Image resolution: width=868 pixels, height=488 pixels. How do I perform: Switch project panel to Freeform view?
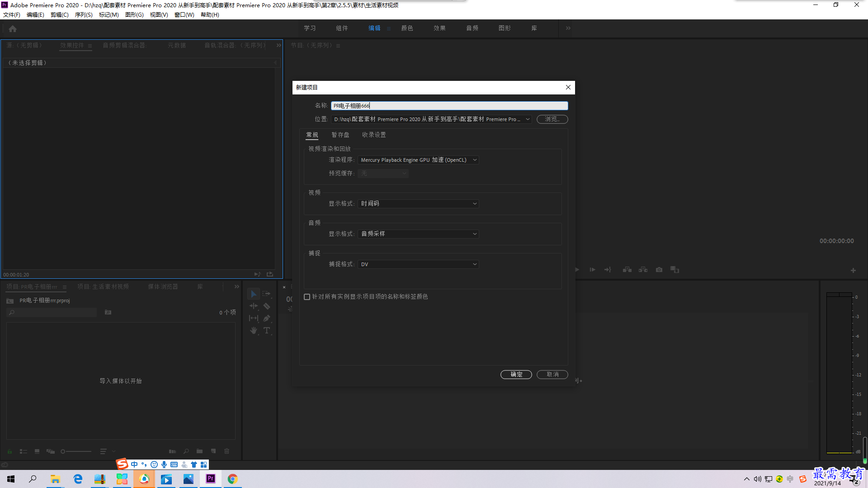coord(51,451)
